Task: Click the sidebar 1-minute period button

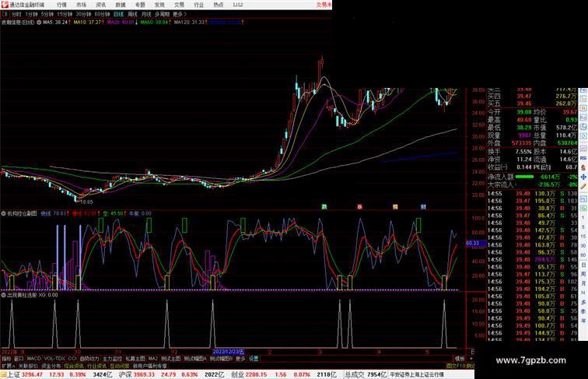Action: [x=583, y=218]
